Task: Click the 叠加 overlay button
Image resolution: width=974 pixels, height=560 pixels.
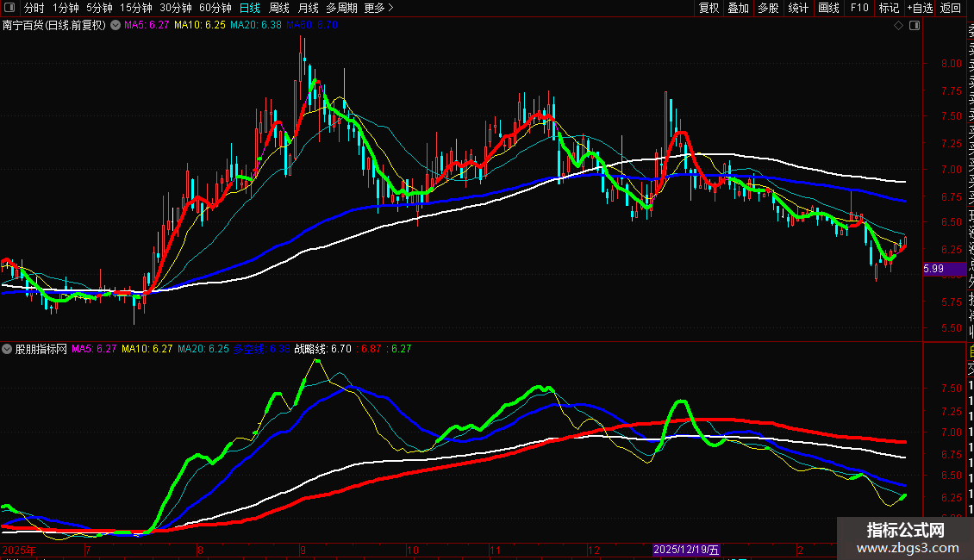Action: click(x=739, y=8)
